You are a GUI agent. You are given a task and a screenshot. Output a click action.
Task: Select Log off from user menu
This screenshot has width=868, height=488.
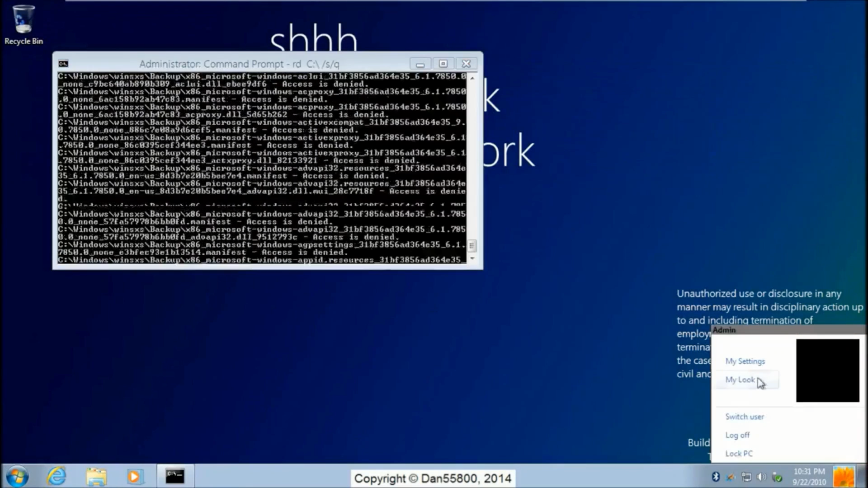(737, 434)
